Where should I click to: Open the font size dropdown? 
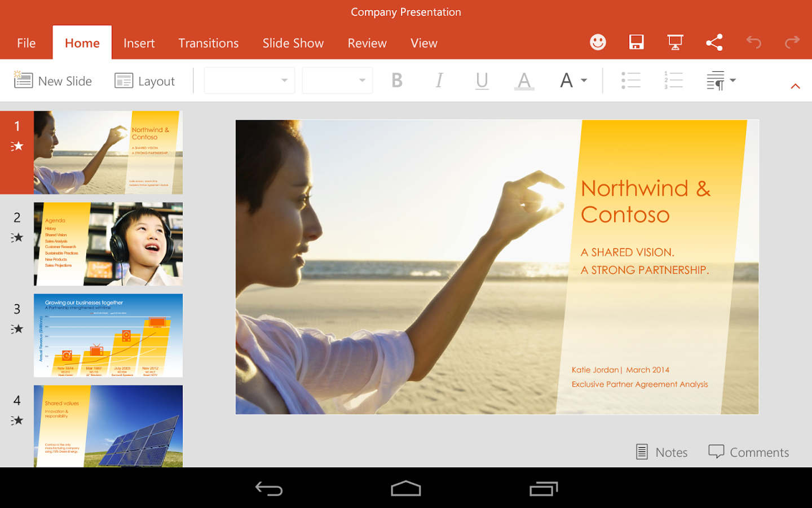[337, 80]
